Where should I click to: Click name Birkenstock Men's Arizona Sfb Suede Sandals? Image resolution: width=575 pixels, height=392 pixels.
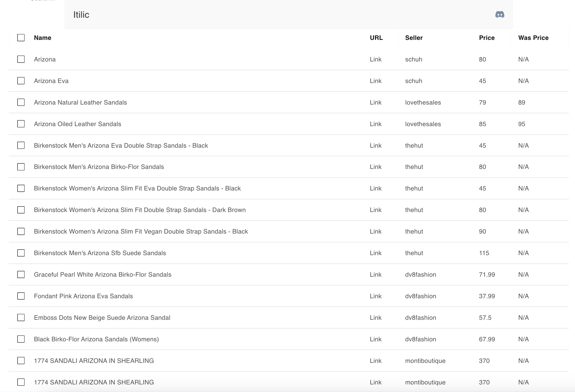(x=100, y=253)
